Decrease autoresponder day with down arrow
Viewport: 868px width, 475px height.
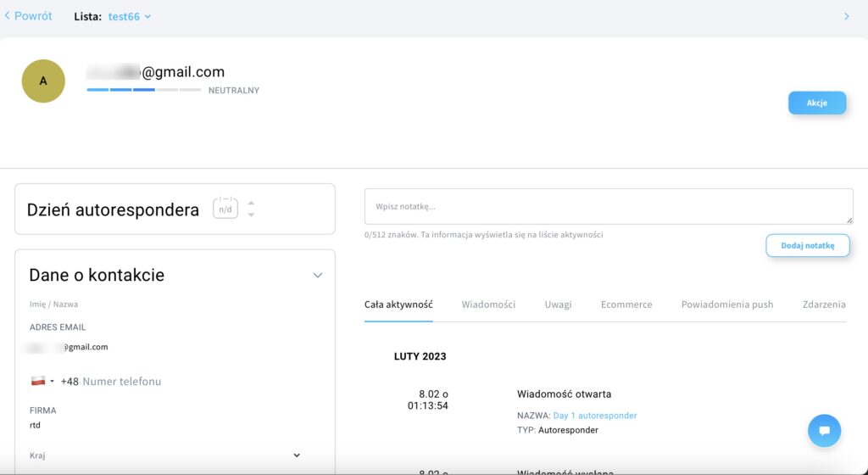pyautogui.click(x=251, y=215)
